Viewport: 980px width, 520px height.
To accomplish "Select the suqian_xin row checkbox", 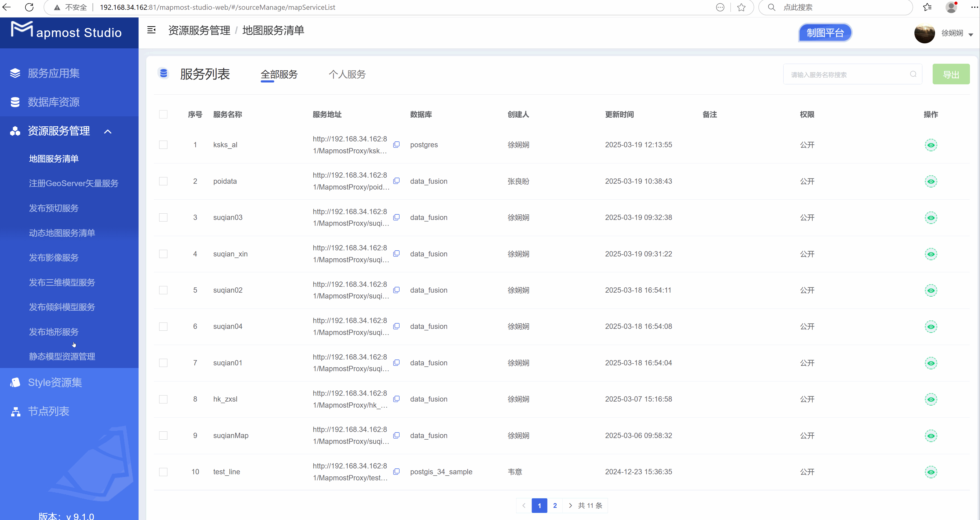I will click(163, 254).
